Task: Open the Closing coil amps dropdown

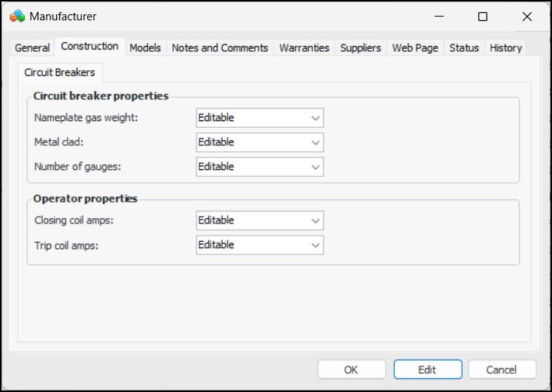Action: click(x=259, y=220)
